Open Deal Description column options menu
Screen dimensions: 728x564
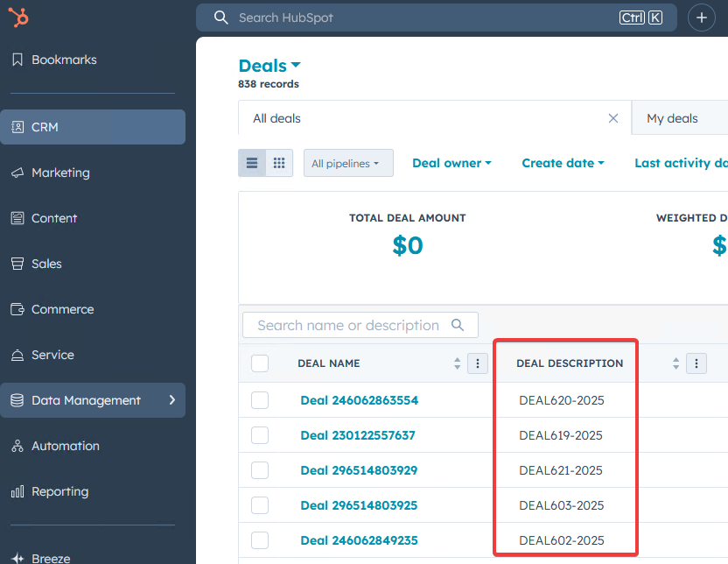(696, 363)
